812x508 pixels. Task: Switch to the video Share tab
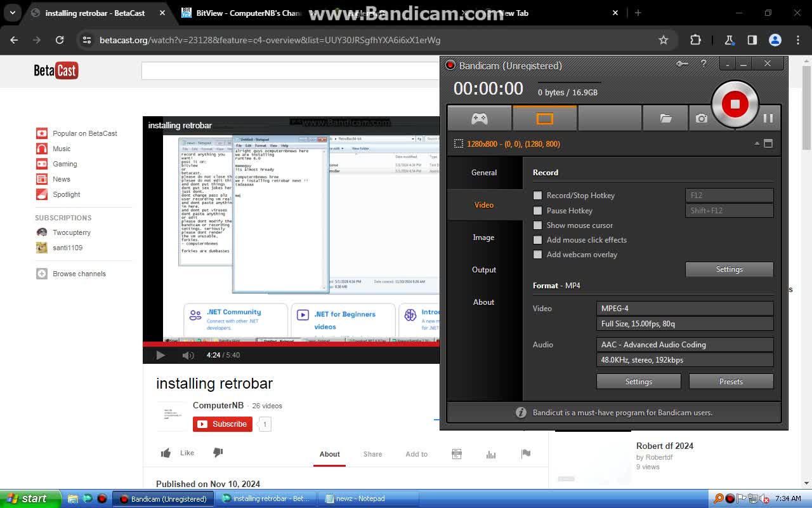pos(373,454)
